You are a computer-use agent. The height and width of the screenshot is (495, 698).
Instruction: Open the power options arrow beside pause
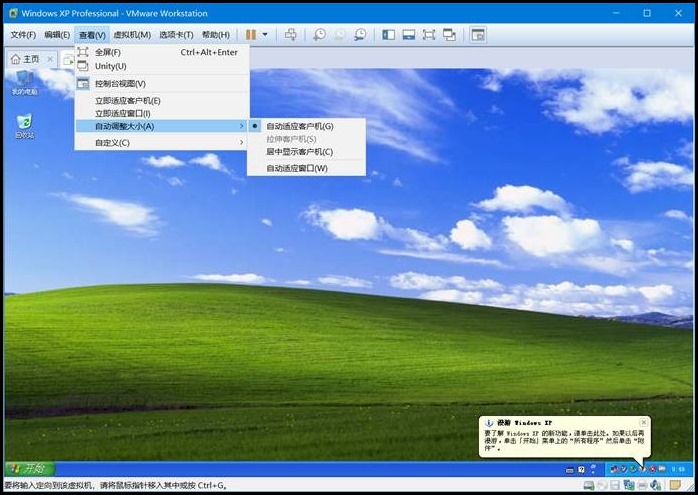[265, 35]
